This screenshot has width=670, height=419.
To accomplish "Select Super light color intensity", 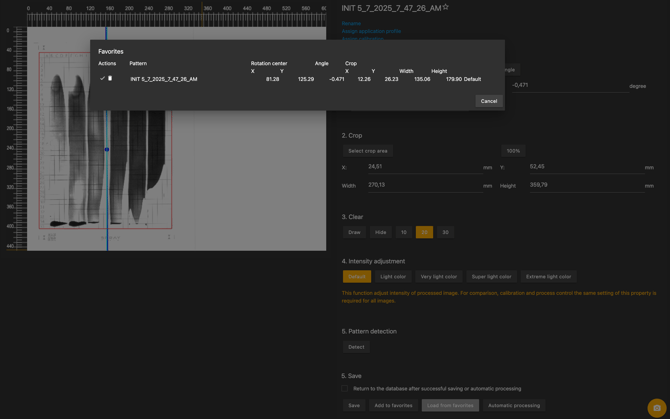I will [x=491, y=277].
